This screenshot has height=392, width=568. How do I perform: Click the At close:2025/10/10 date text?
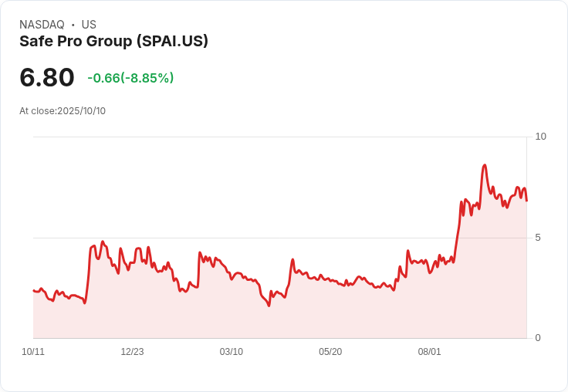coord(63,111)
